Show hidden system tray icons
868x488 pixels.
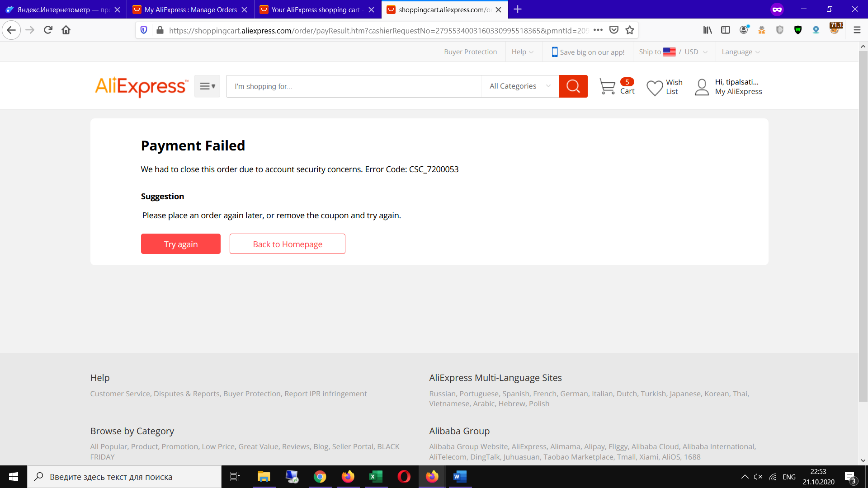coord(745,477)
